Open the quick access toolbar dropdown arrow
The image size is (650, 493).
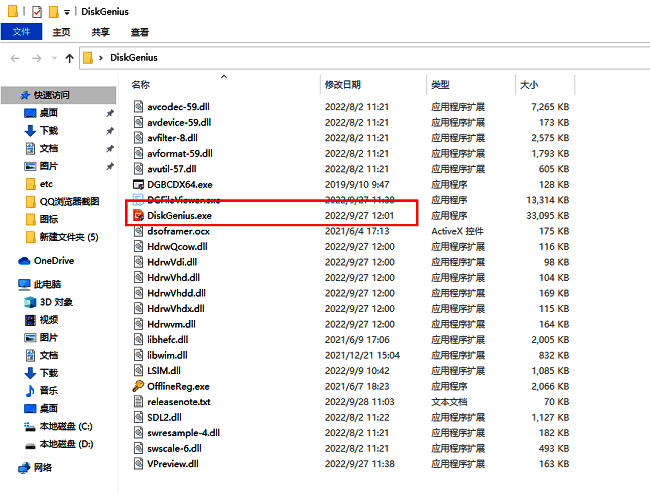click(x=67, y=11)
